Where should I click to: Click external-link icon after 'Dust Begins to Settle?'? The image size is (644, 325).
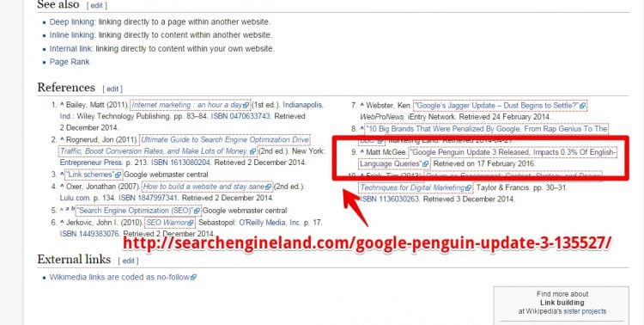pos(582,106)
